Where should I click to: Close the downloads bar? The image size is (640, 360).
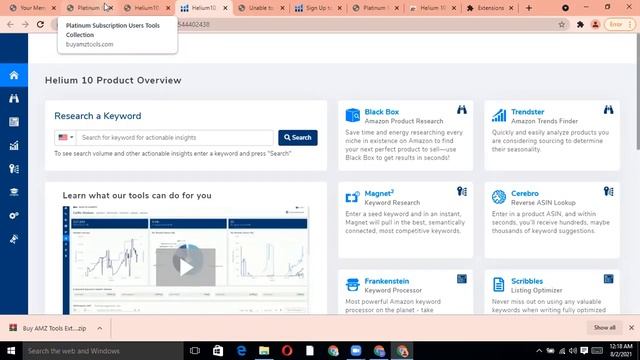coord(631,327)
